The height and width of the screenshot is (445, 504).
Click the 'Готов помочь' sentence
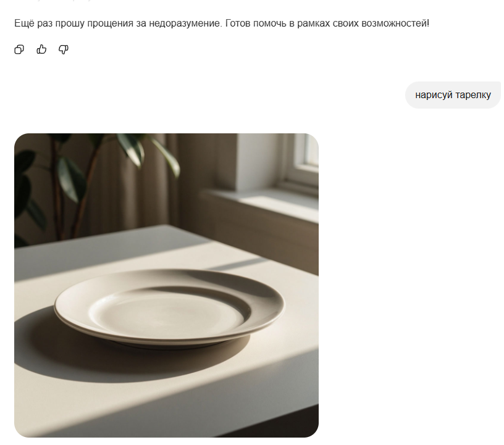pos(327,23)
